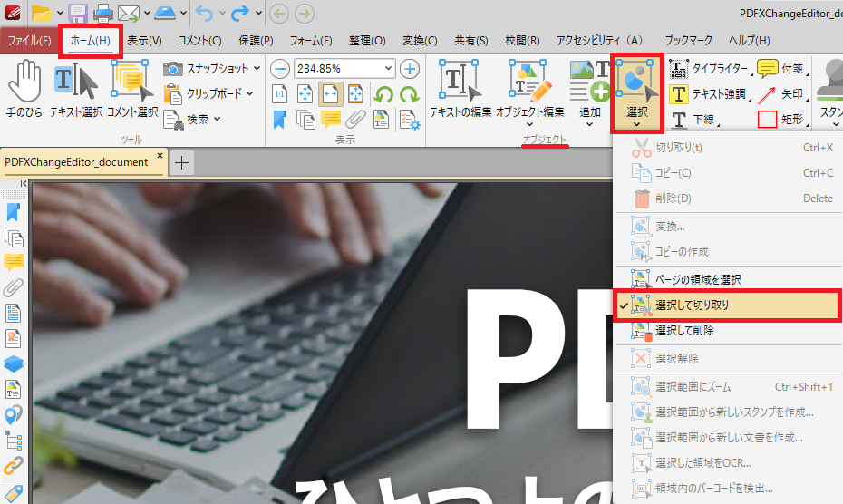Expand the 追加 dropdown

coord(590,124)
